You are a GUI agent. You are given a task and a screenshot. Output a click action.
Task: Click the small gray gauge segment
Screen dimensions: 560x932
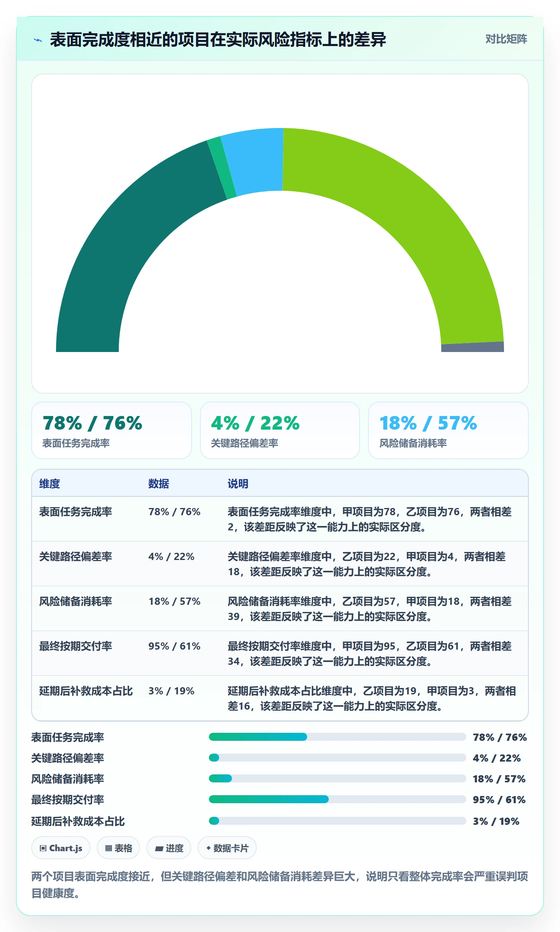point(472,347)
